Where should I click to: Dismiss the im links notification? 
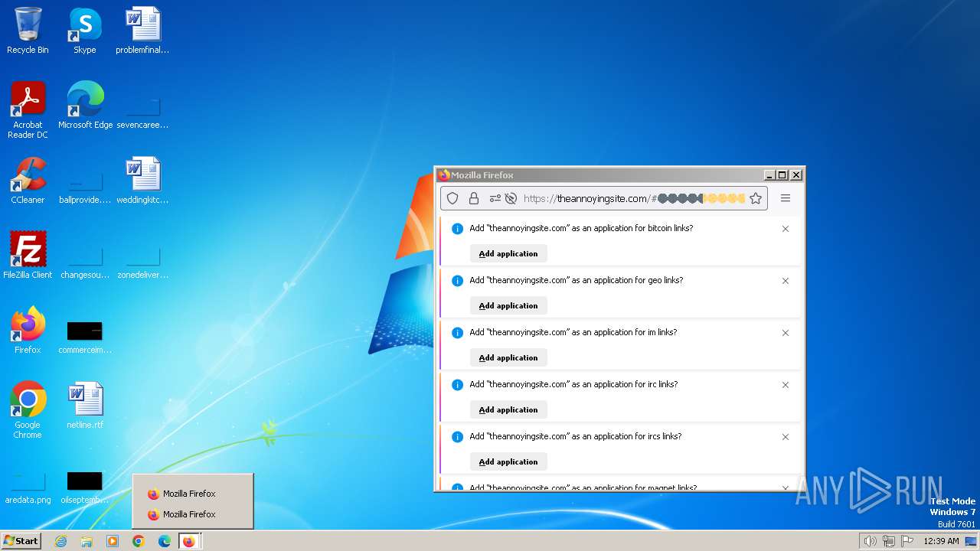pos(785,333)
